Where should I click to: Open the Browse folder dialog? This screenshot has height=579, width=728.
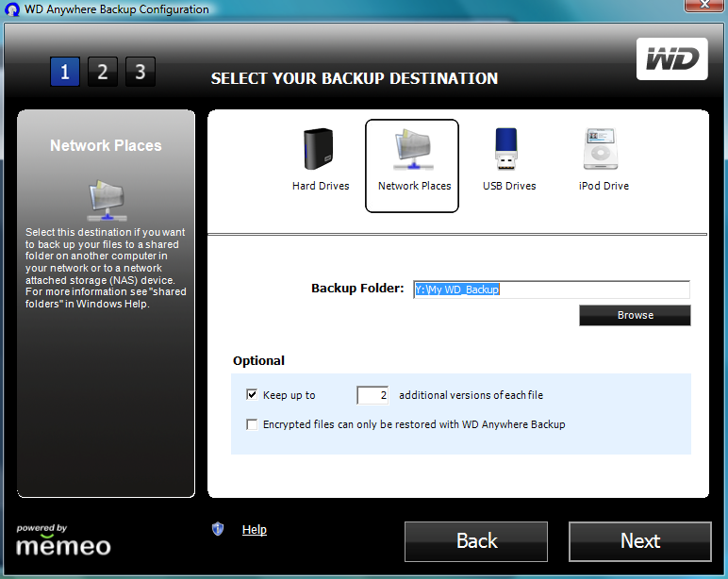pyautogui.click(x=635, y=315)
